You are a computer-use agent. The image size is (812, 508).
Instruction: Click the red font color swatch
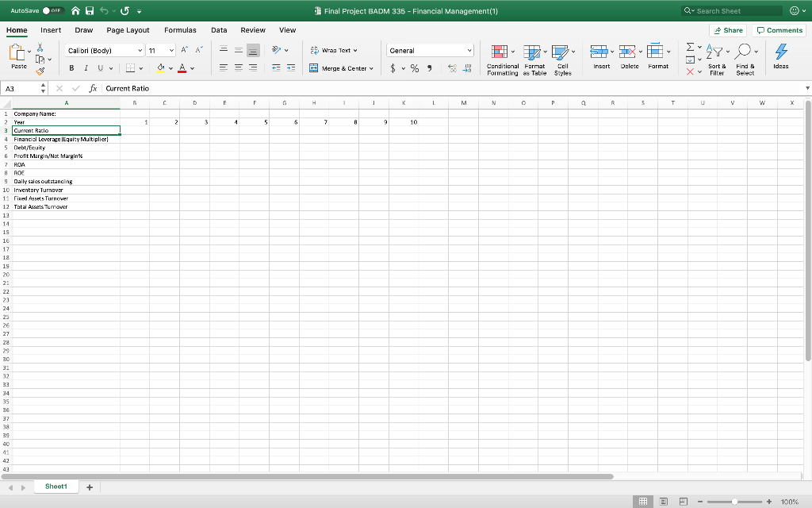pos(182,68)
